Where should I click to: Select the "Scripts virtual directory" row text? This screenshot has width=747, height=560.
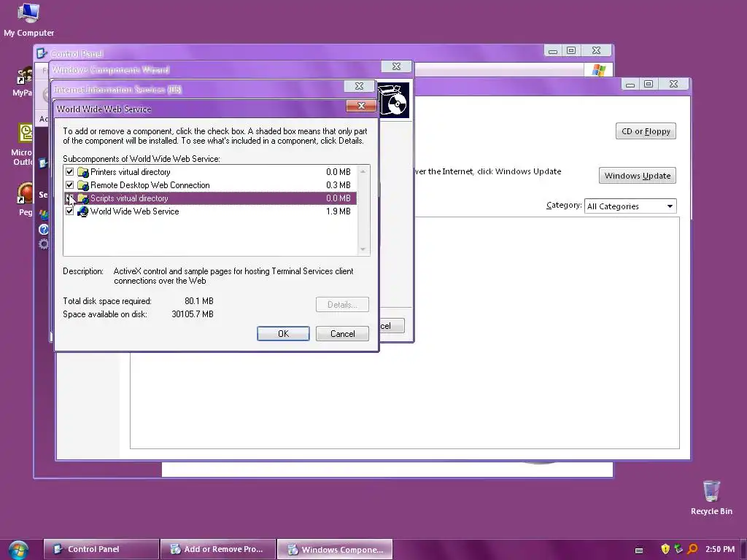[x=129, y=198]
